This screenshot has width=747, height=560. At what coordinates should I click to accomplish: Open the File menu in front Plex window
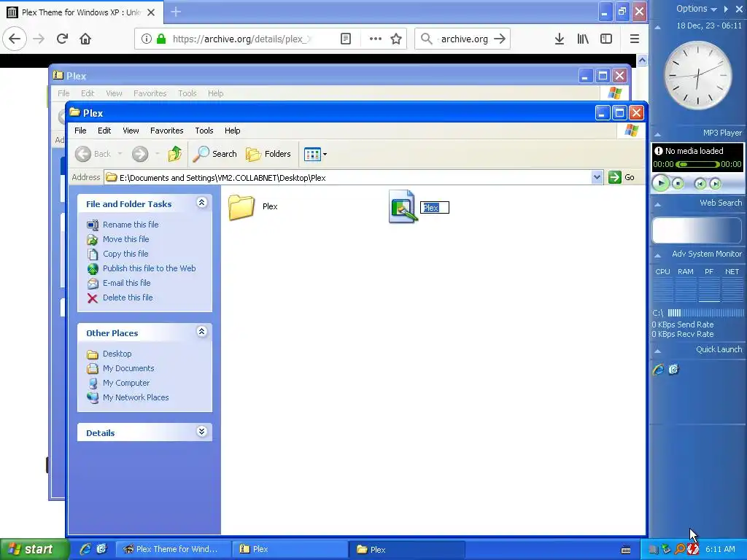tap(80, 131)
